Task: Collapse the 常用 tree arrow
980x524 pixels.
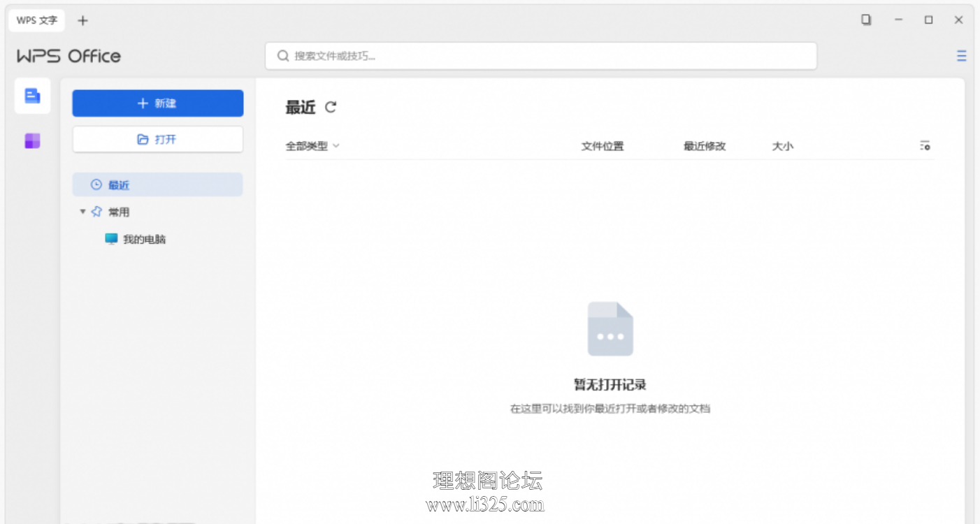Action: [x=82, y=212]
